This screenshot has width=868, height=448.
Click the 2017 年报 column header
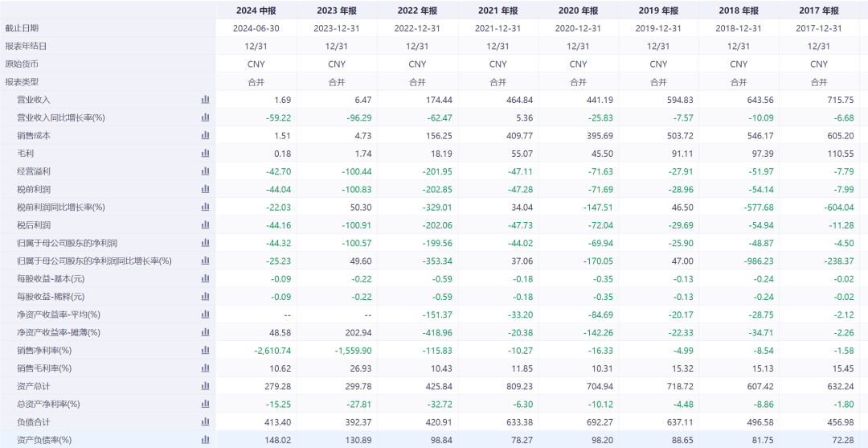point(819,10)
